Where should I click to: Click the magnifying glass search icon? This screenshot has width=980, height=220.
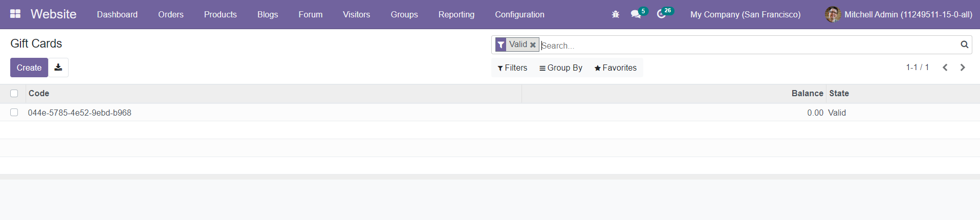click(964, 45)
